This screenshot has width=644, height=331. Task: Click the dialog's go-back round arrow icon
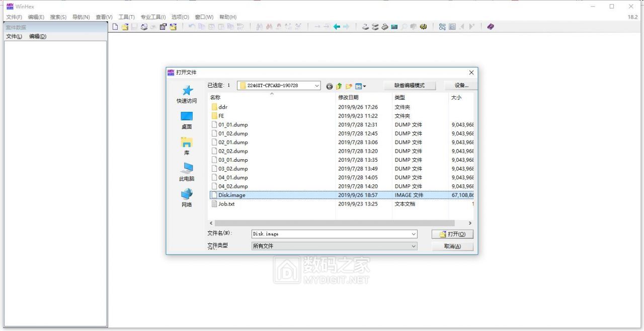click(x=330, y=86)
